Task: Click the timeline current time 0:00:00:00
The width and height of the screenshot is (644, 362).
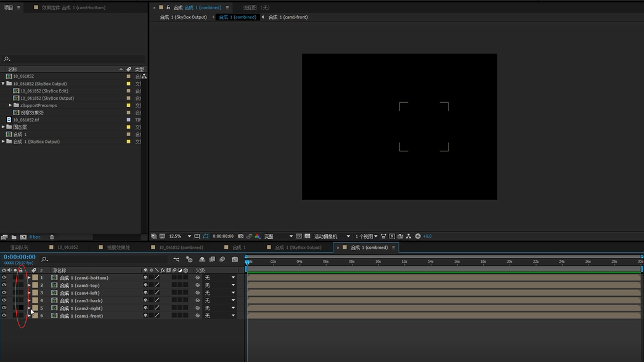Action: tap(20, 257)
